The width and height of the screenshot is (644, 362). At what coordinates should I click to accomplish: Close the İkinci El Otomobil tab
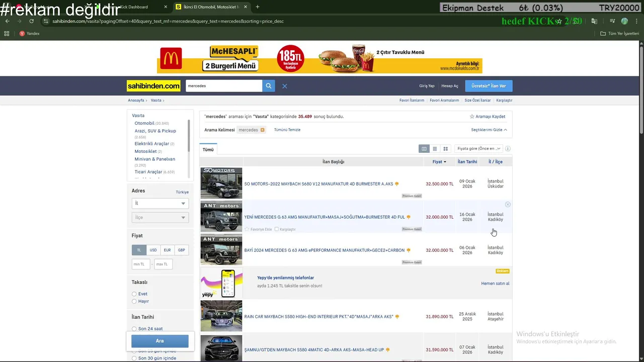pyautogui.click(x=245, y=7)
